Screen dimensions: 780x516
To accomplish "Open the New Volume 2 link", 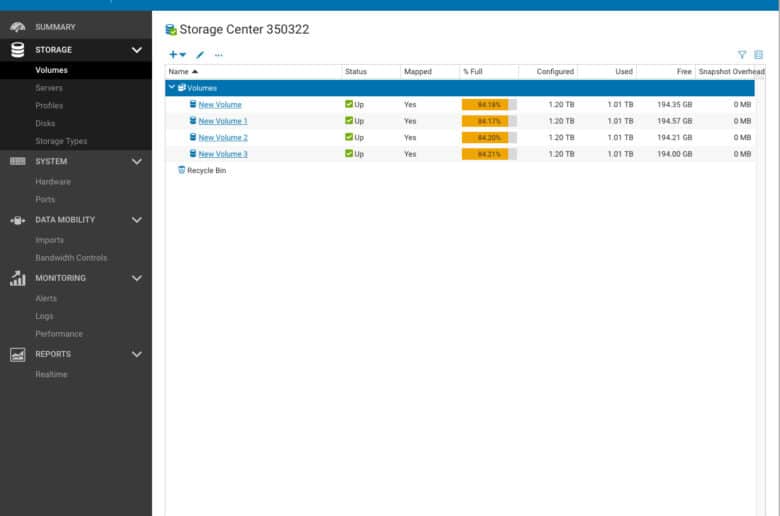I will pyautogui.click(x=223, y=137).
